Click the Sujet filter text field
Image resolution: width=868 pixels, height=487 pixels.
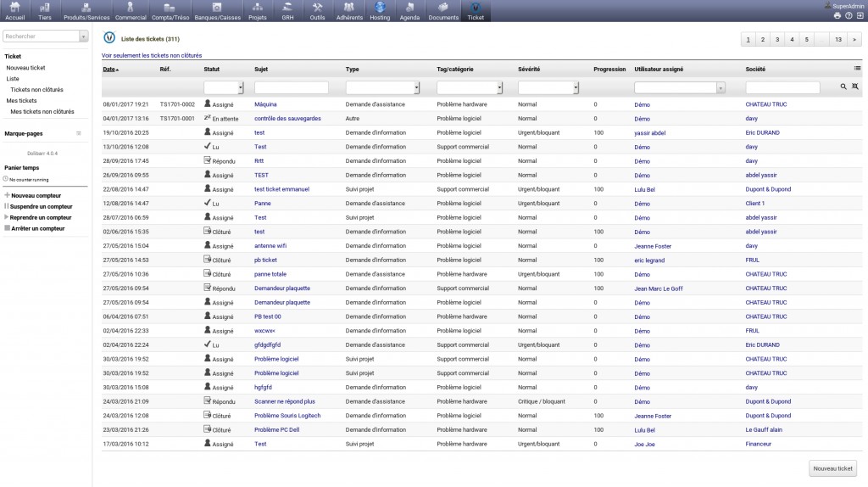(x=291, y=87)
